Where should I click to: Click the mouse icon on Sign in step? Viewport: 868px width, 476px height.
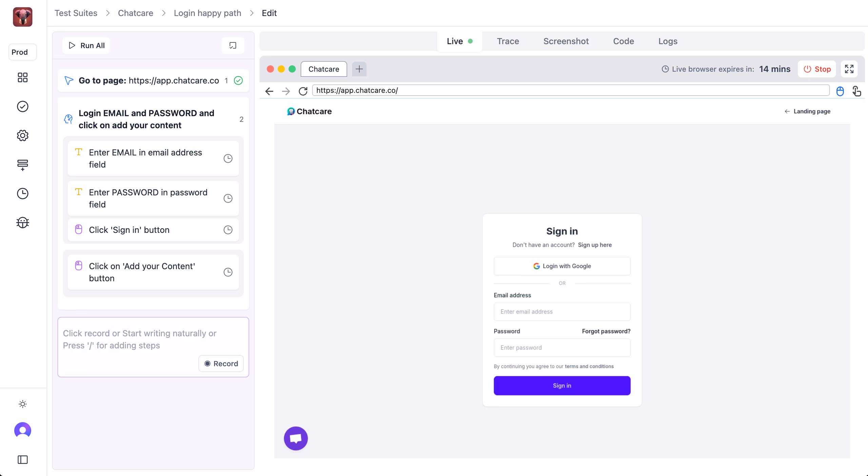pyautogui.click(x=79, y=230)
